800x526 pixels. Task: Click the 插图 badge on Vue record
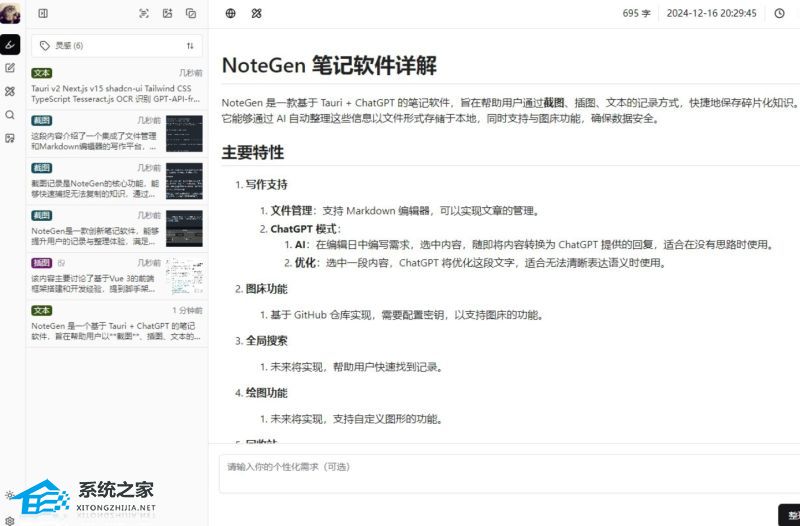41,263
